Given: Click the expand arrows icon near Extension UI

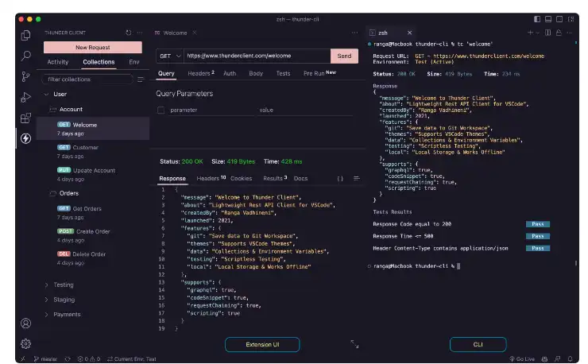Looking at the screenshot, I should click(x=354, y=344).
